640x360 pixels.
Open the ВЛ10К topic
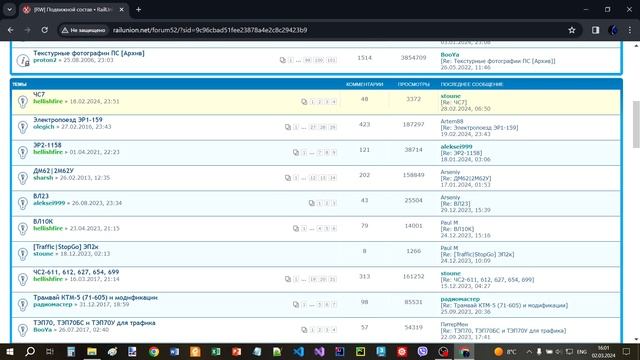click(43, 221)
